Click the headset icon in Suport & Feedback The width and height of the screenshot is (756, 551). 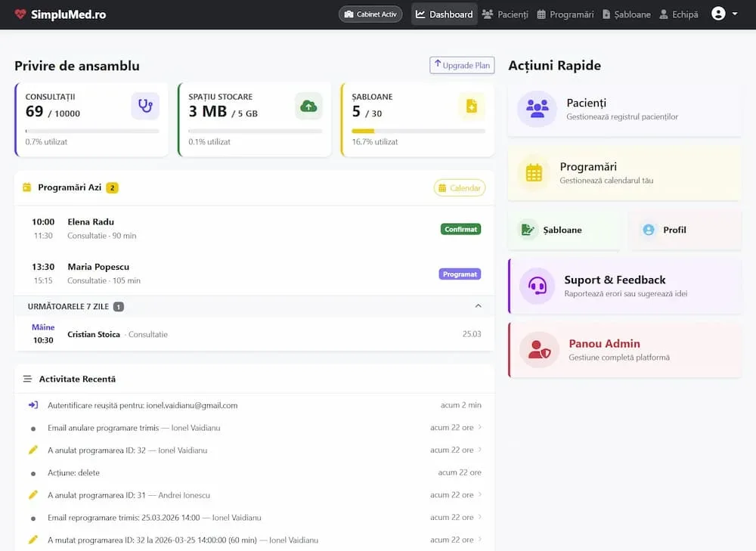[537, 286]
